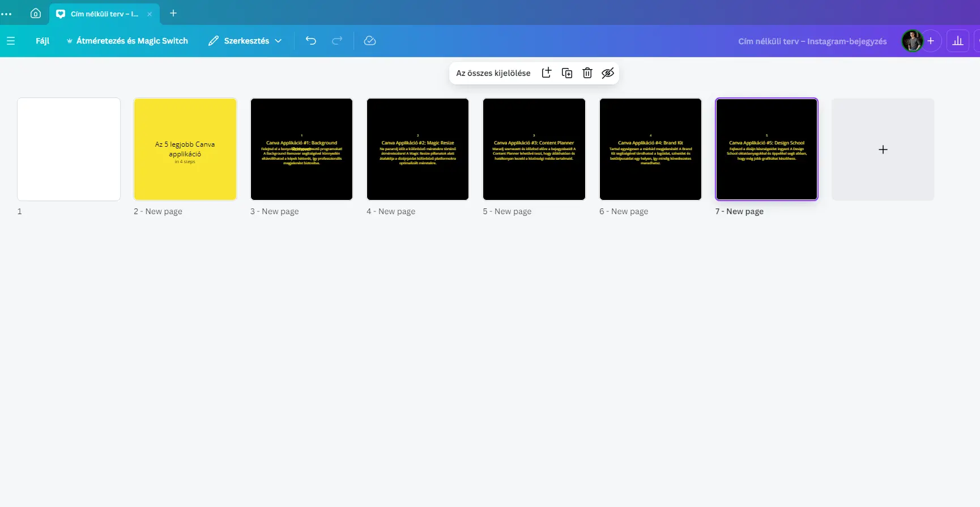Select Background Remover page 3 thumbnail
Image resolution: width=980 pixels, height=507 pixels.
[x=301, y=149]
